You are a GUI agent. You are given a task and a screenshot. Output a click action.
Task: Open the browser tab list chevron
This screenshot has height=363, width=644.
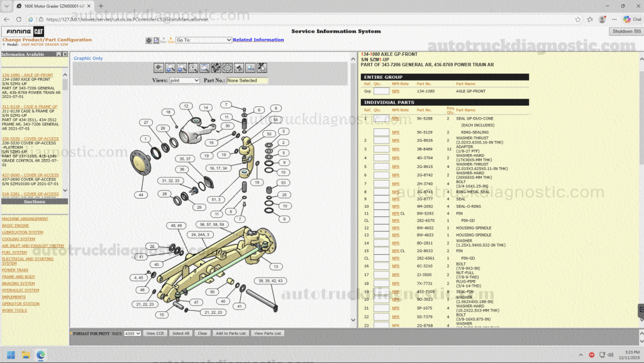click(6, 6)
